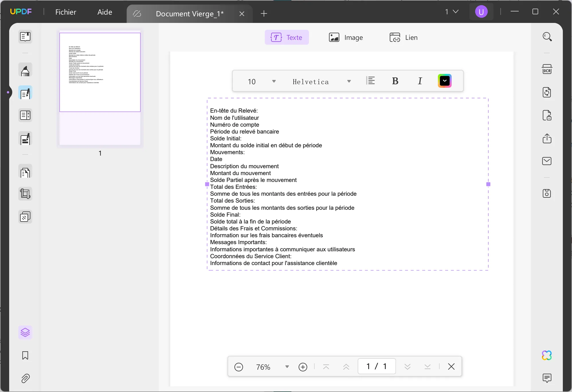
Task: Open the Search magnifier icon
Action: click(x=547, y=37)
